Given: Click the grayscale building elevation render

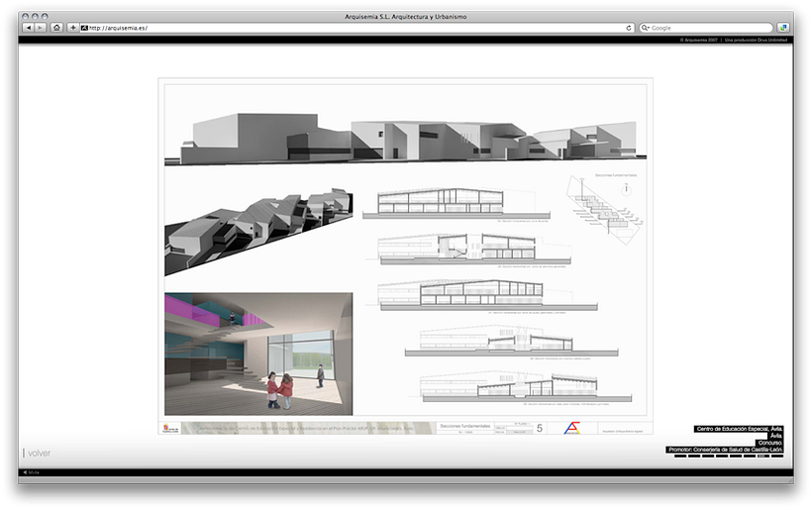Looking at the screenshot, I should (x=405, y=139).
